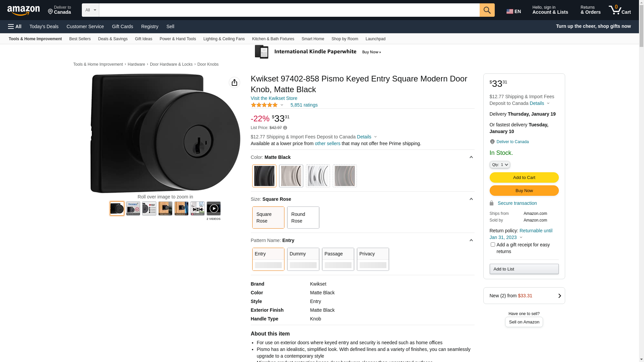Open the Qty quantity dropdown
The image size is (644, 362).
click(x=500, y=165)
